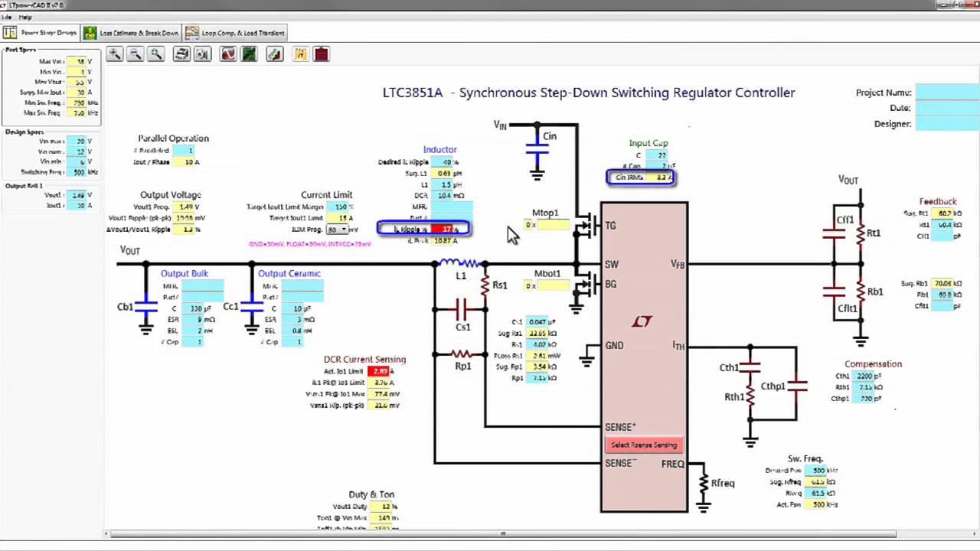Click the zoom fit magnifier icon
The height and width of the screenshot is (551, 980).
pyautogui.click(x=156, y=54)
